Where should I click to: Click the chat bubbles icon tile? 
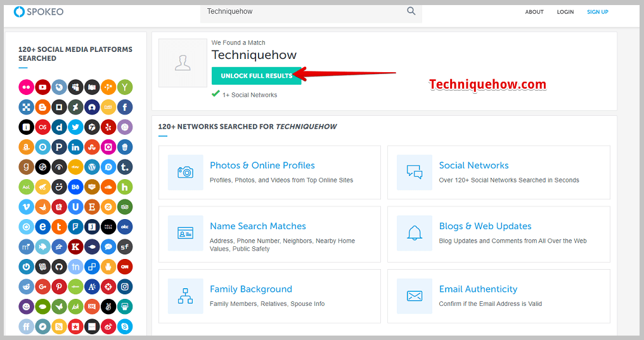[415, 172]
